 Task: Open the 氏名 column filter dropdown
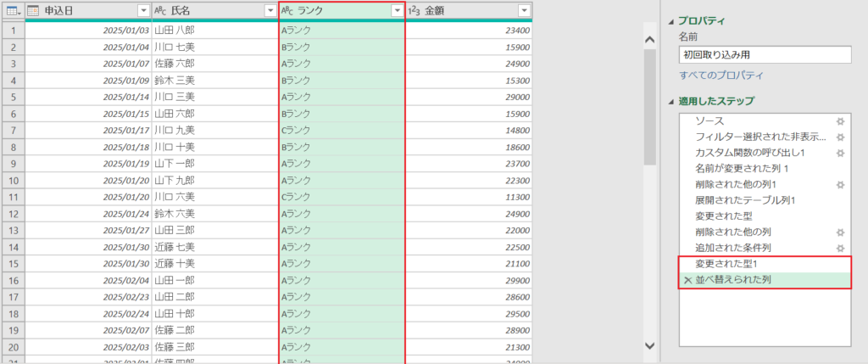point(270,11)
